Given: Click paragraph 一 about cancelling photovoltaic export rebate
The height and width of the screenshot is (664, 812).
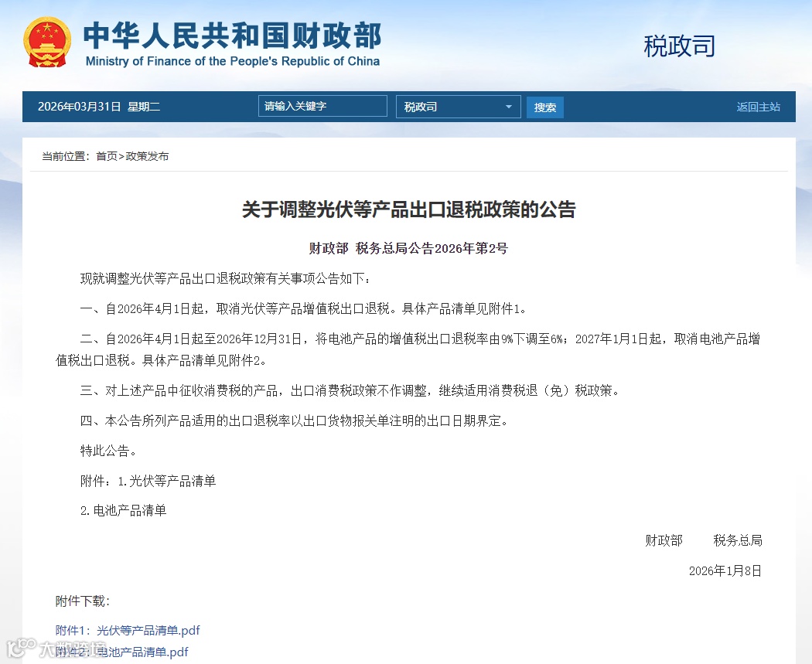Looking at the screenshot, I should point(304,309).
